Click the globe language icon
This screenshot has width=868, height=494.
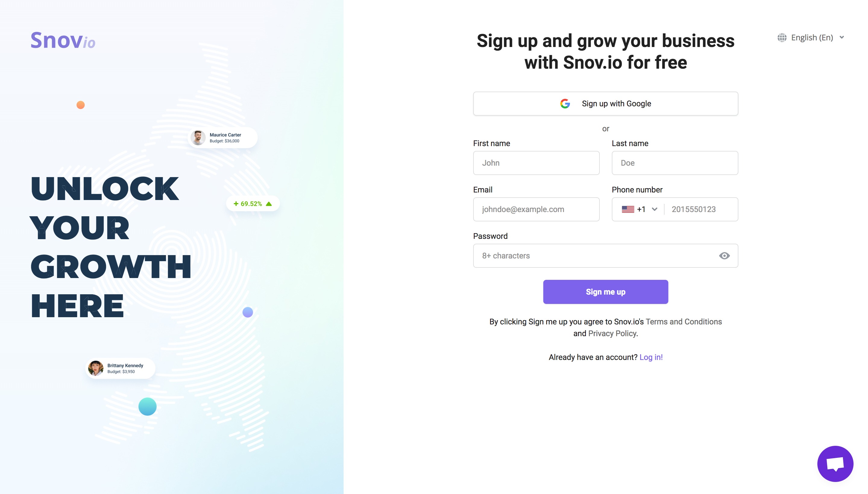point(782,38)
